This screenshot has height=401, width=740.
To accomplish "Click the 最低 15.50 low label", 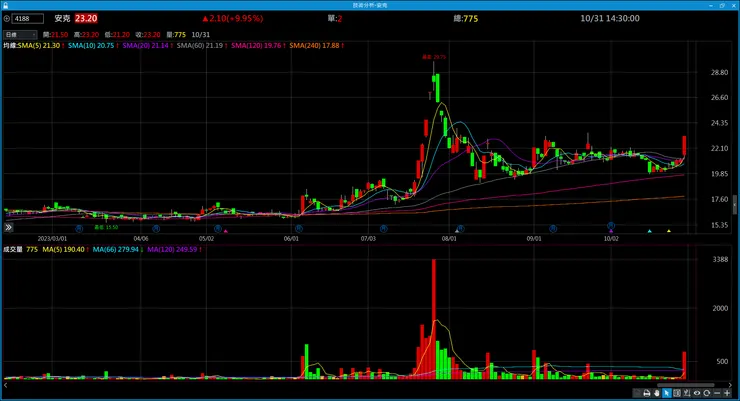I will (106, 227).
